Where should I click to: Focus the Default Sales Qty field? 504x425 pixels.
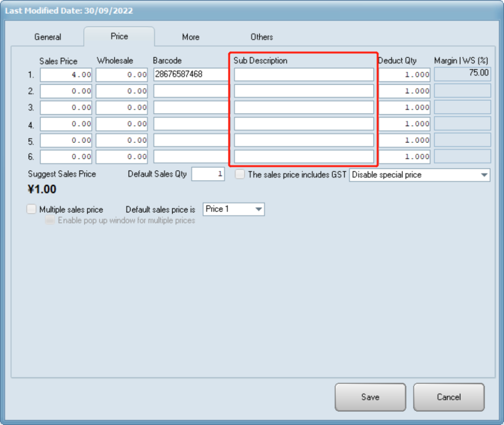click(x=208, y=174)
